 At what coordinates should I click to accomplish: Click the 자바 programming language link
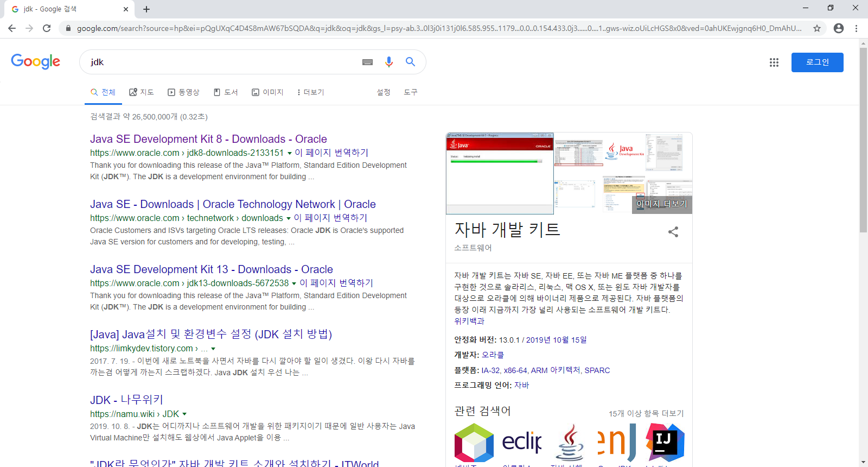(521, 385)
